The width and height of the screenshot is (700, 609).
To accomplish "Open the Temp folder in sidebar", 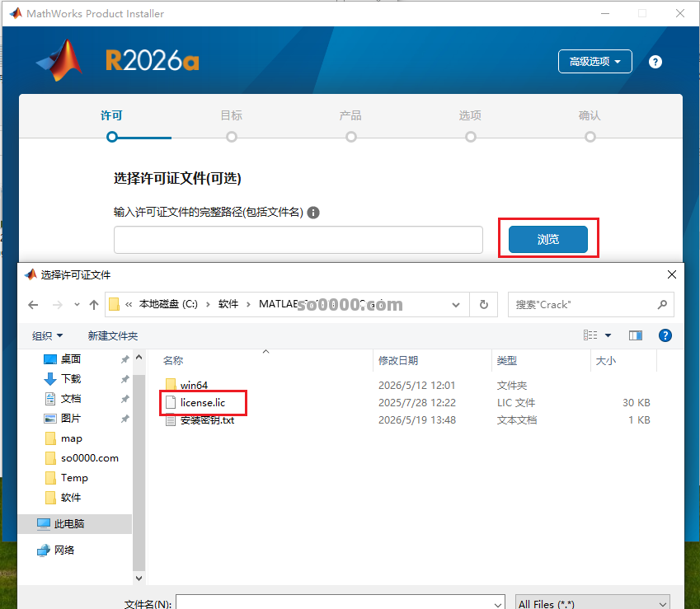I will [x=74, y=477].
